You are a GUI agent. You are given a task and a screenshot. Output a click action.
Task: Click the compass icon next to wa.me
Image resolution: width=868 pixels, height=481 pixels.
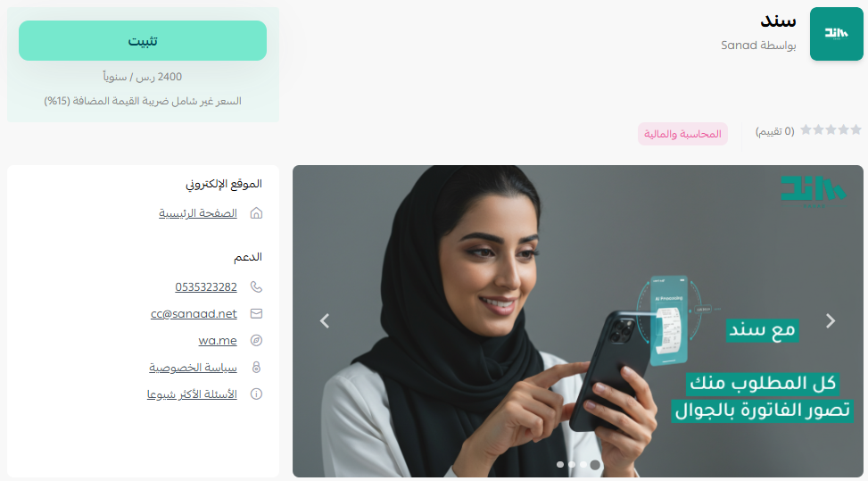256,340
